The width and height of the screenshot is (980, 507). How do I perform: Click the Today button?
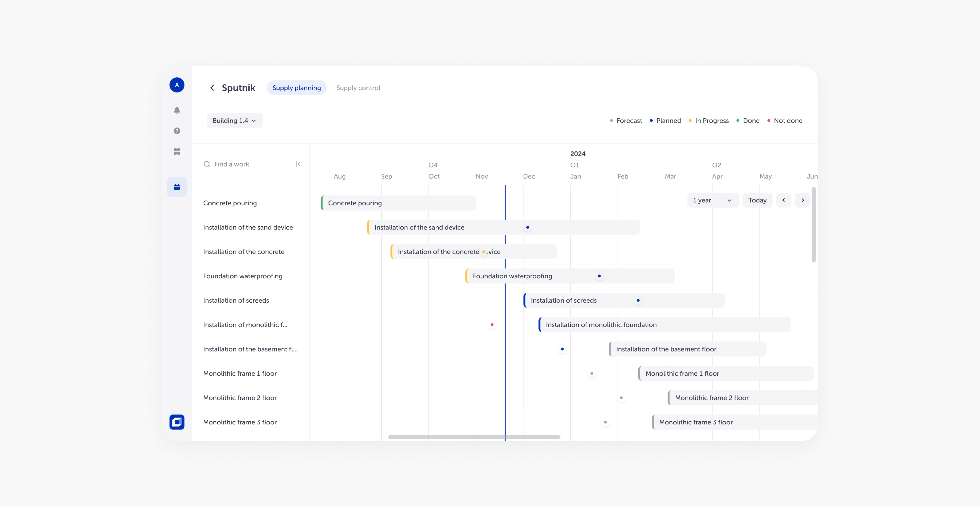(x=757, y=200)
